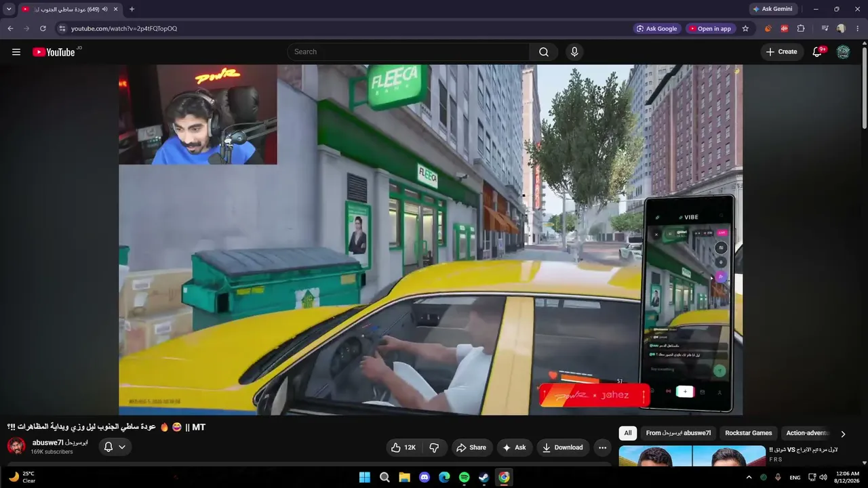The image size is (868, 488).
Task: Launch File Explorer from the taskbar
Action: 404,477
